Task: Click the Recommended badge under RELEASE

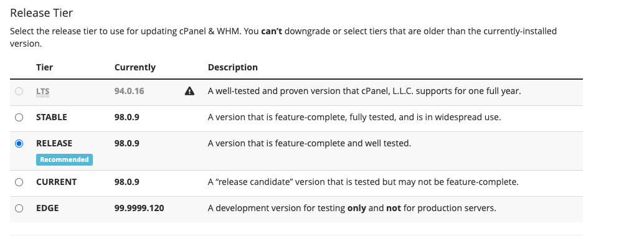Action: (x=65, y=159)
